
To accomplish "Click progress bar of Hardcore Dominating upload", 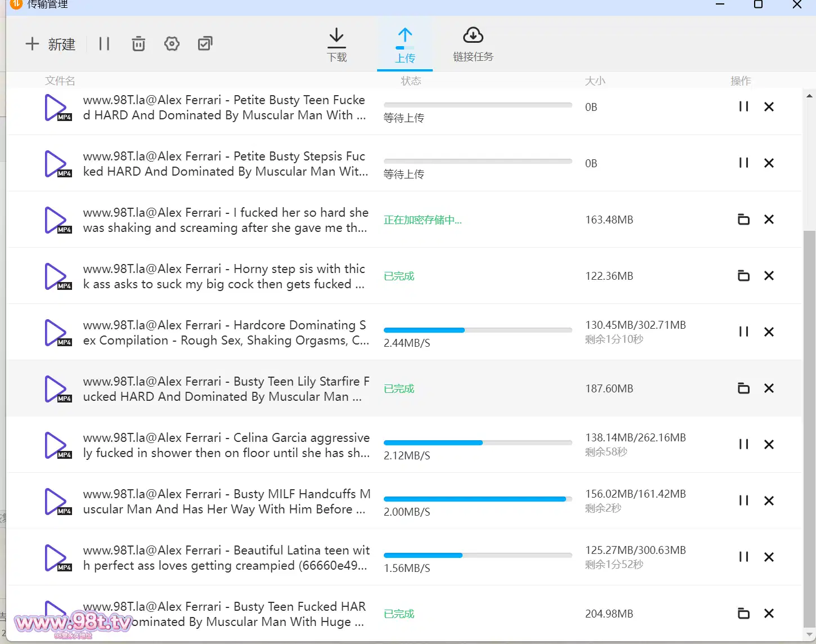I will [x=478, y=330].
